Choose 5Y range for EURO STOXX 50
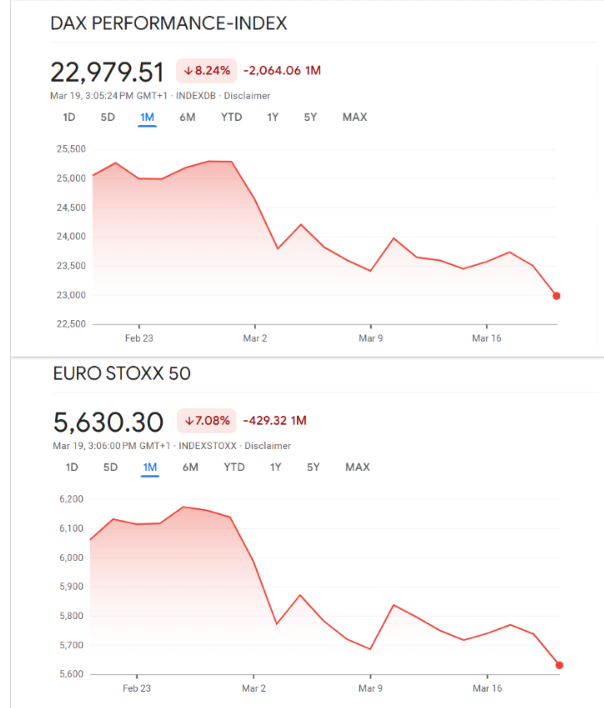 tap(314, 467)
